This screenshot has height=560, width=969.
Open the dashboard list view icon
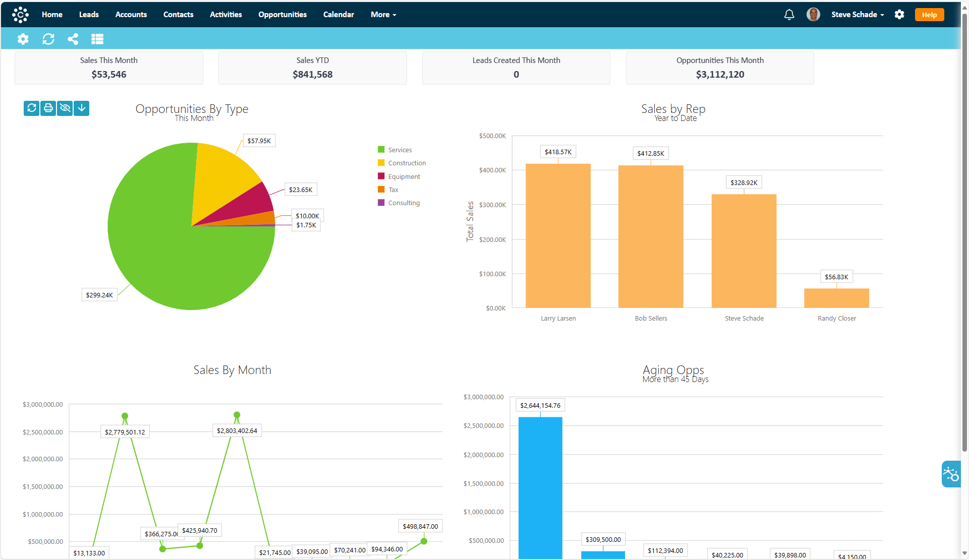click(x=97, y=39)
